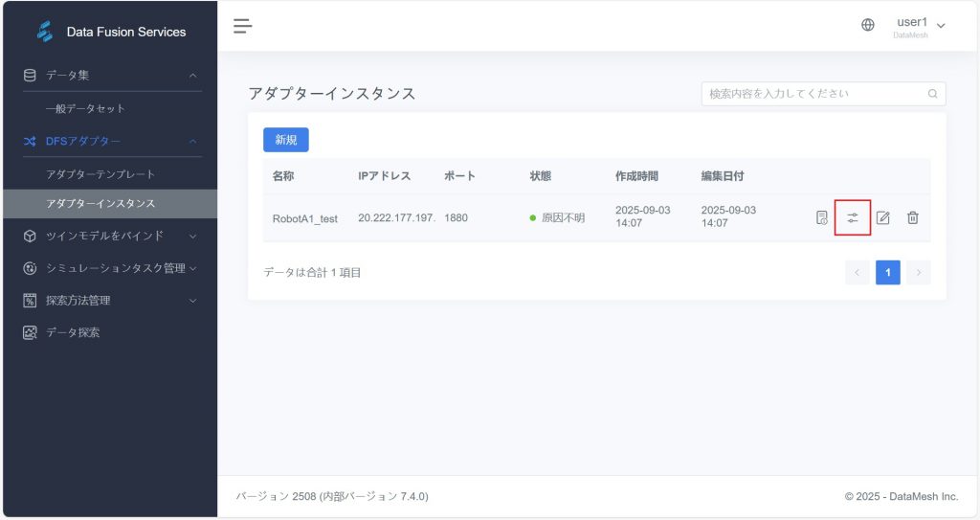Click the hamburger menu collapse icon
Image resolution: width=980 pixels, height=520 pixels.
pos(243,26)
